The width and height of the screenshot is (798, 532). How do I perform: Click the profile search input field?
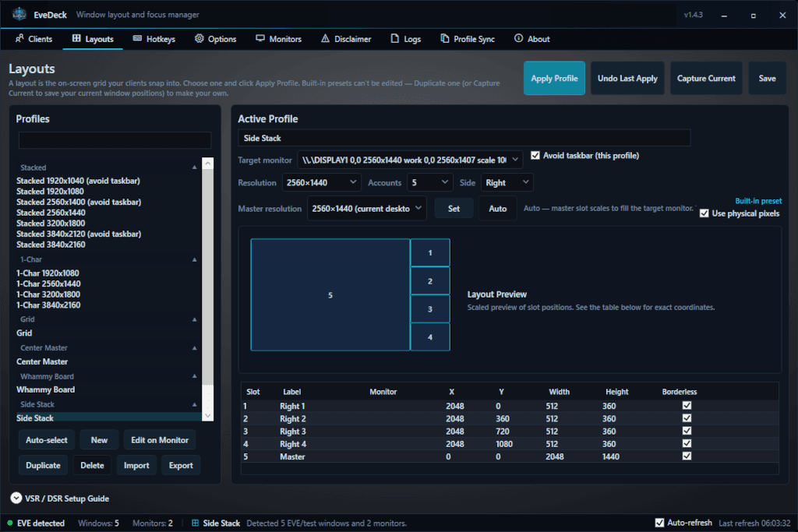point(115,140)
